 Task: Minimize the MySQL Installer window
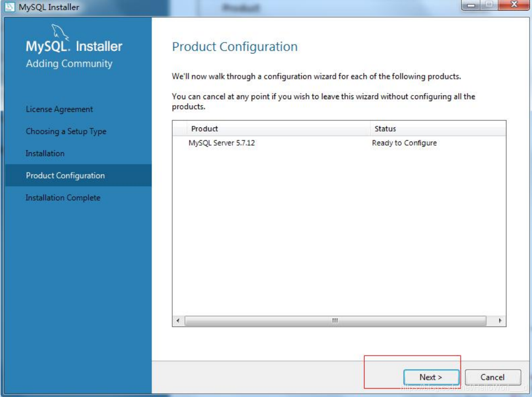coord(471,5)
